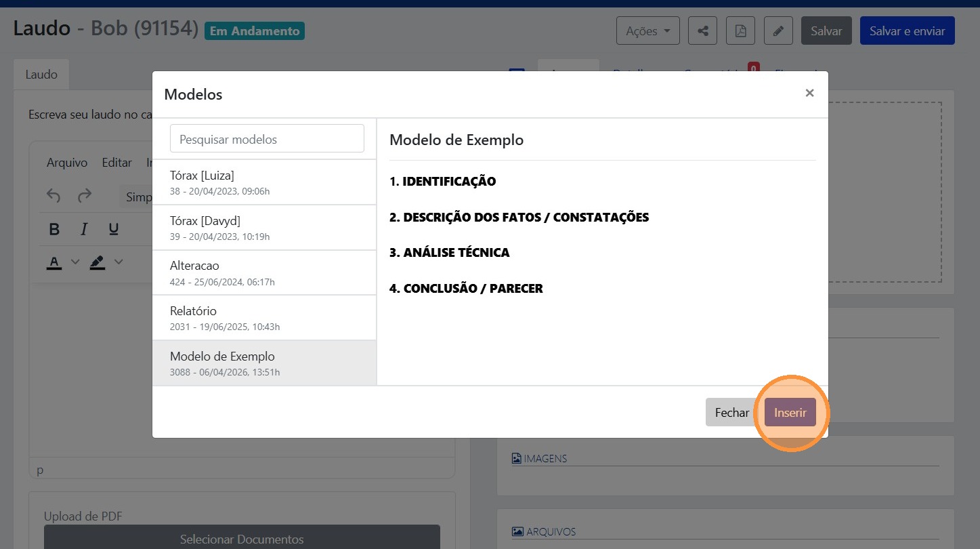Click the IMAGENS panel icon

tap(517, 457)
